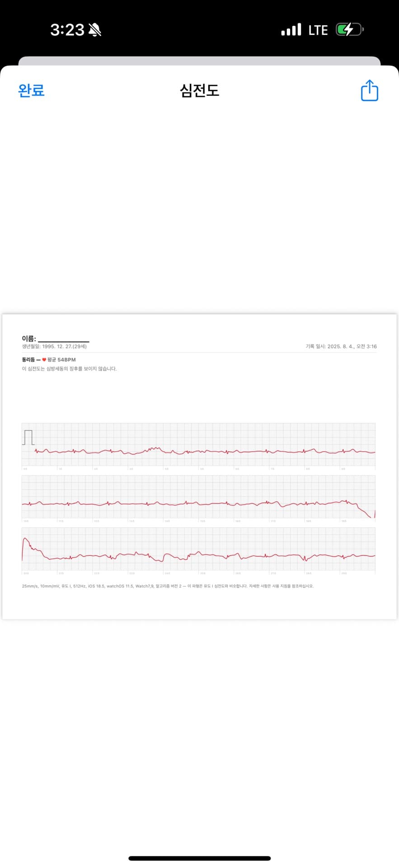Screen dimensions: 399x868
Task: Tap the 25mm/s footer details text
Action: pos(168,586)
